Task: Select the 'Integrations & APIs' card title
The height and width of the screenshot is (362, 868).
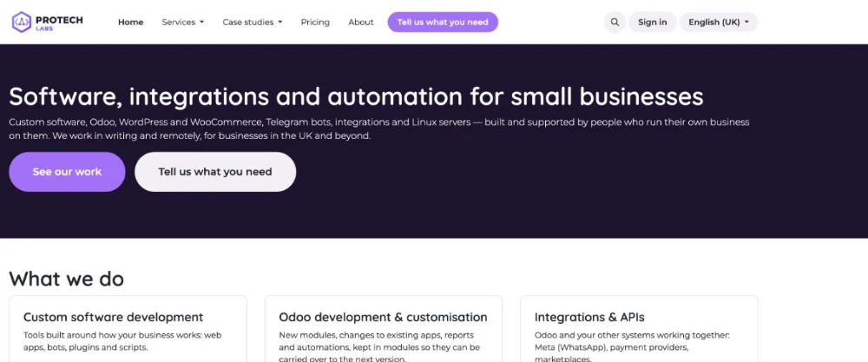Action: [589, 317]
